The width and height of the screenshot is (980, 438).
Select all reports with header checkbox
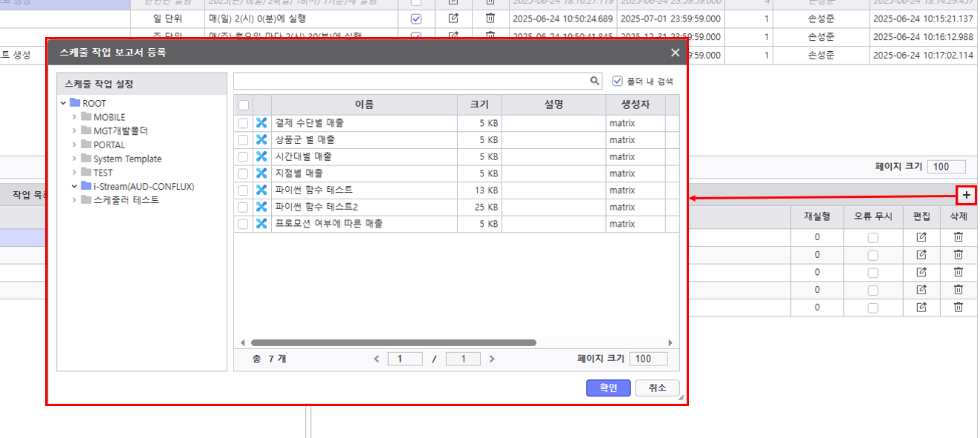coord(243,105)
